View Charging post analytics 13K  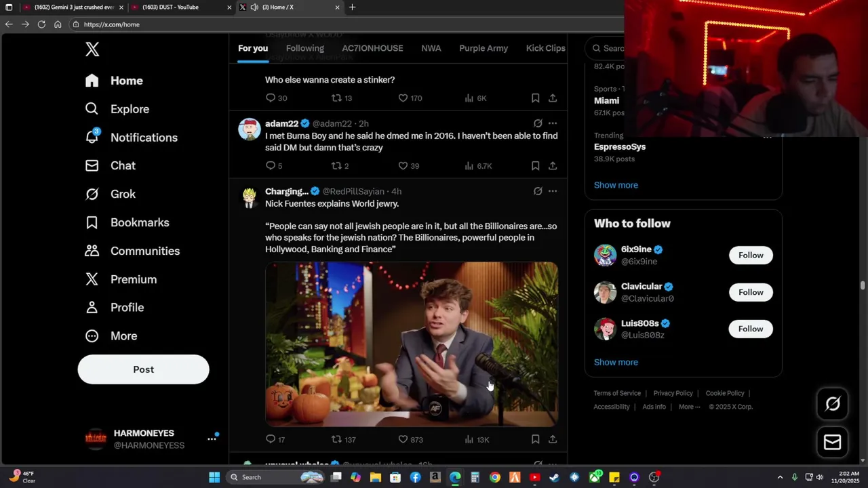tap(477, 440)
